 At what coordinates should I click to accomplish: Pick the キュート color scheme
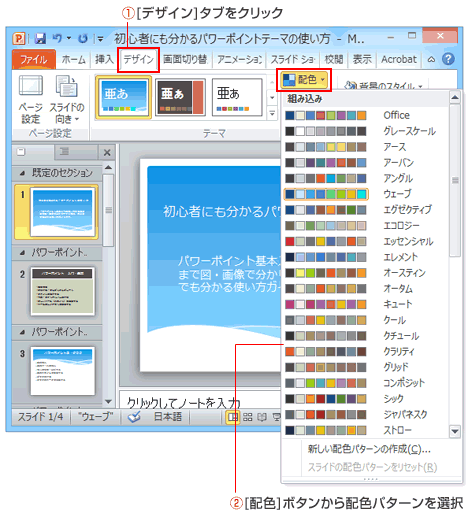pyautogui.click(x=365, y=304)
